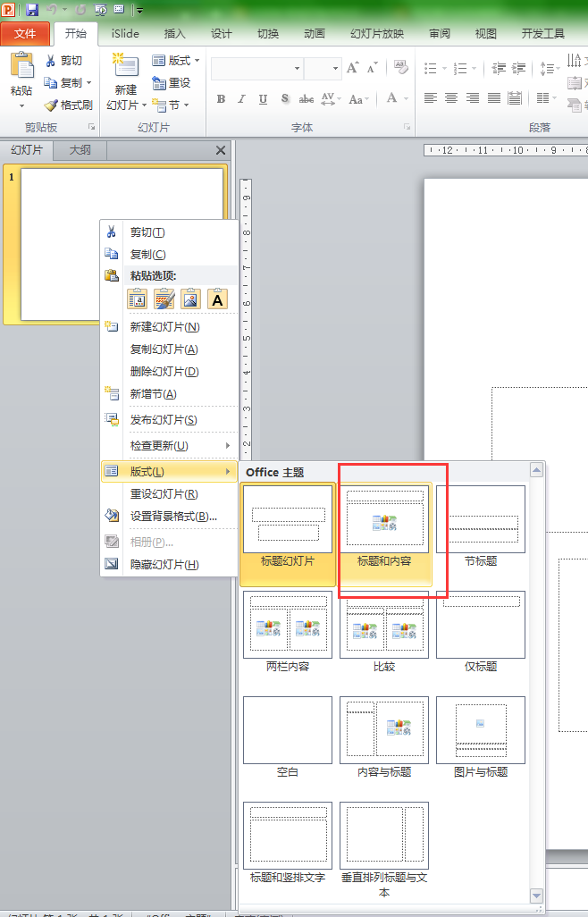Choose Add Section (新增节(A))
588x917 pixels.
[x=170, y=394]
